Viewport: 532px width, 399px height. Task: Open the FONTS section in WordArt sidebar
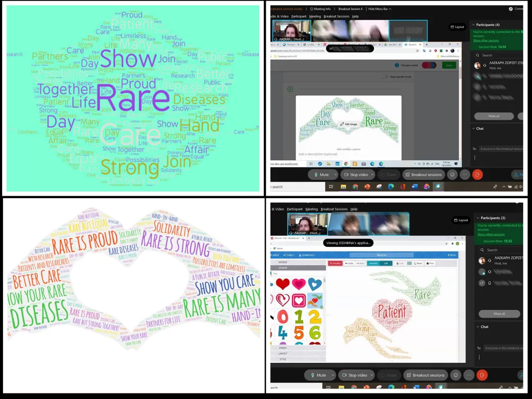(x=283, y=348)
